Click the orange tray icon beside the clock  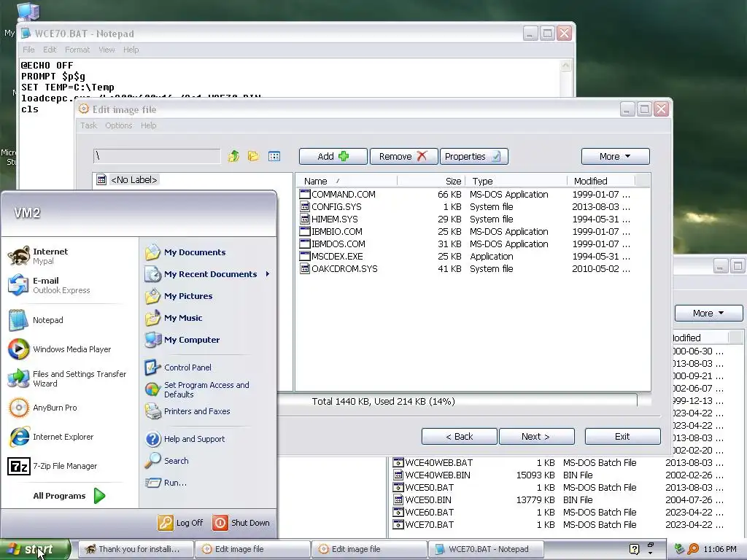click(693, 549)
